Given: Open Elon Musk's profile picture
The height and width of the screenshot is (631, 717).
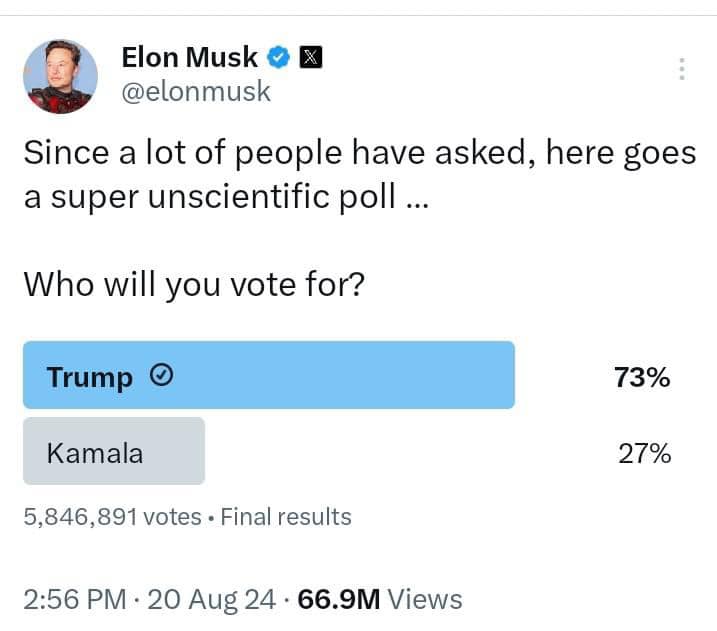Looking at the screenshot, I should 60,76.
